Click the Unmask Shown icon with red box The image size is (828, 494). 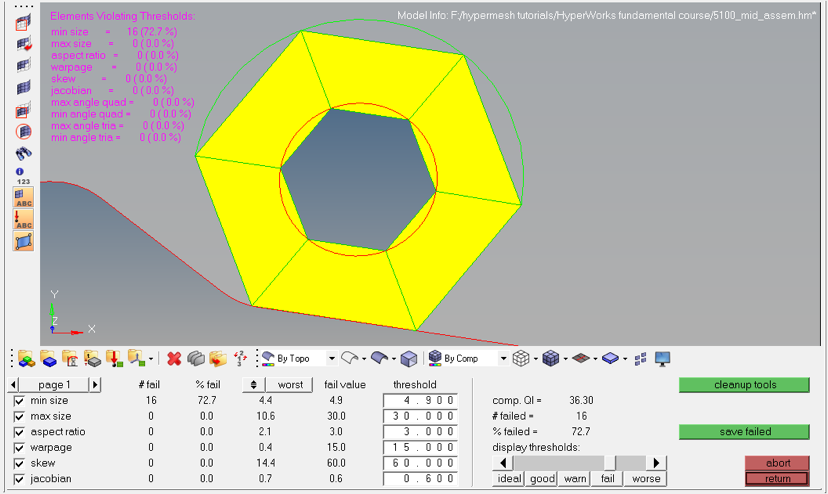(x=23, y=110)
